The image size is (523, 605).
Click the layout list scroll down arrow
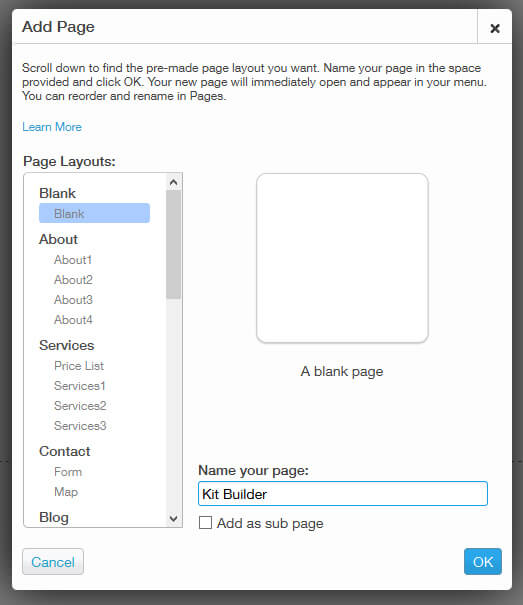174,519
